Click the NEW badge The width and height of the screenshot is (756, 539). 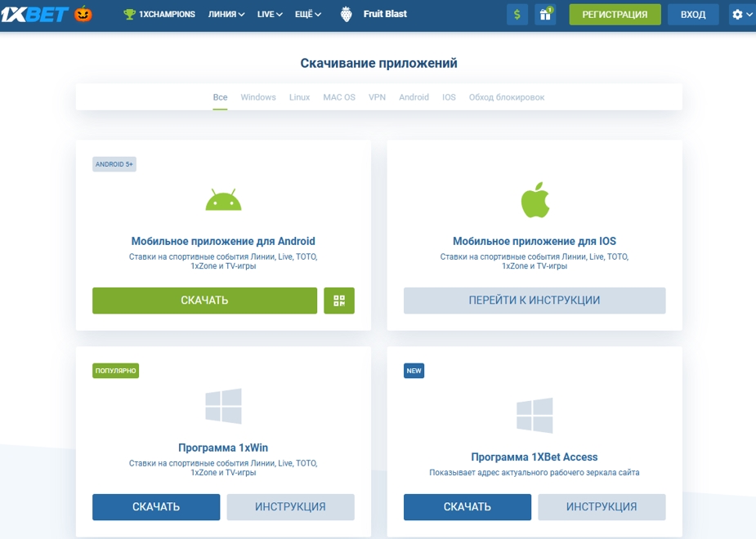tap(414, 371)
